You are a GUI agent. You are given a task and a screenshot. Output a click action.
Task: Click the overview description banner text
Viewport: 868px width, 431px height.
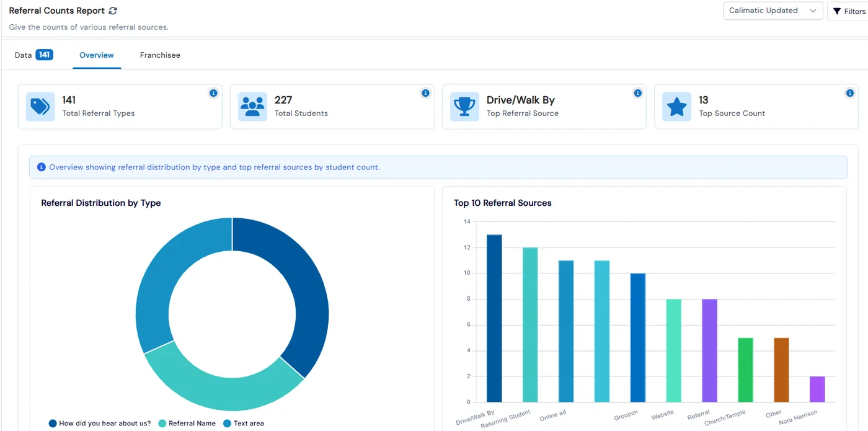[215, 167]
